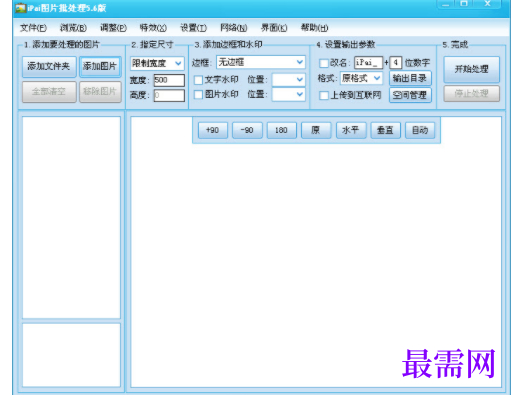Open the 设置(T) menu

(x=193, y=28)
